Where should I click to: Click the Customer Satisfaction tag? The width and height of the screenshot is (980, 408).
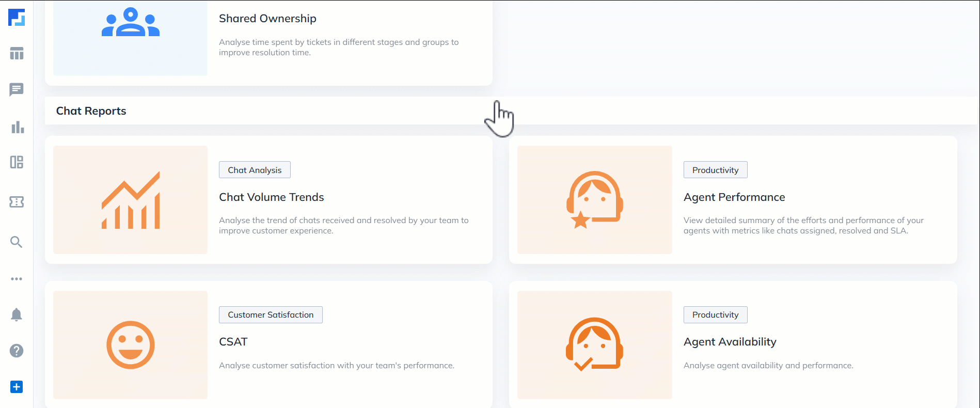(x=271, y=315)
